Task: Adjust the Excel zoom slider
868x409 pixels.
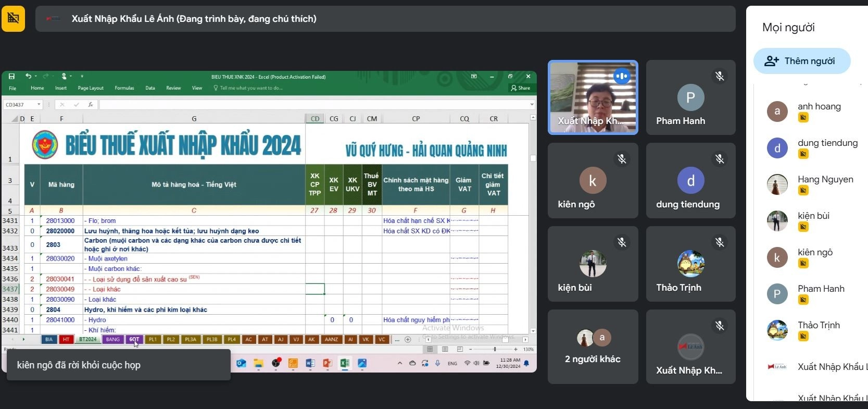Action: pos(495,349)
